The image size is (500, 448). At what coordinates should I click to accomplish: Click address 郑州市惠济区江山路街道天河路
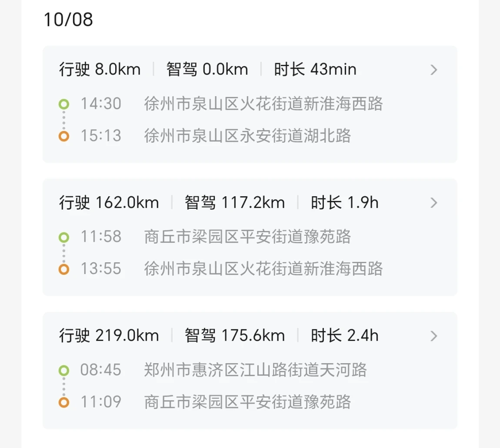pos(256,371)
